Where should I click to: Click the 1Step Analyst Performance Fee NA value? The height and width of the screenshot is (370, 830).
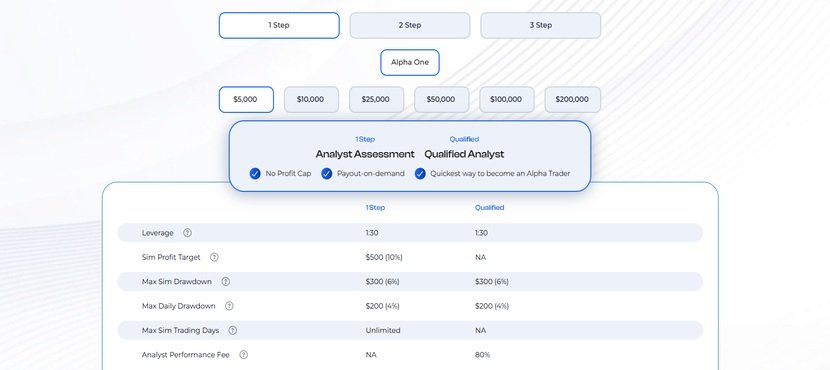click(371, 355)
